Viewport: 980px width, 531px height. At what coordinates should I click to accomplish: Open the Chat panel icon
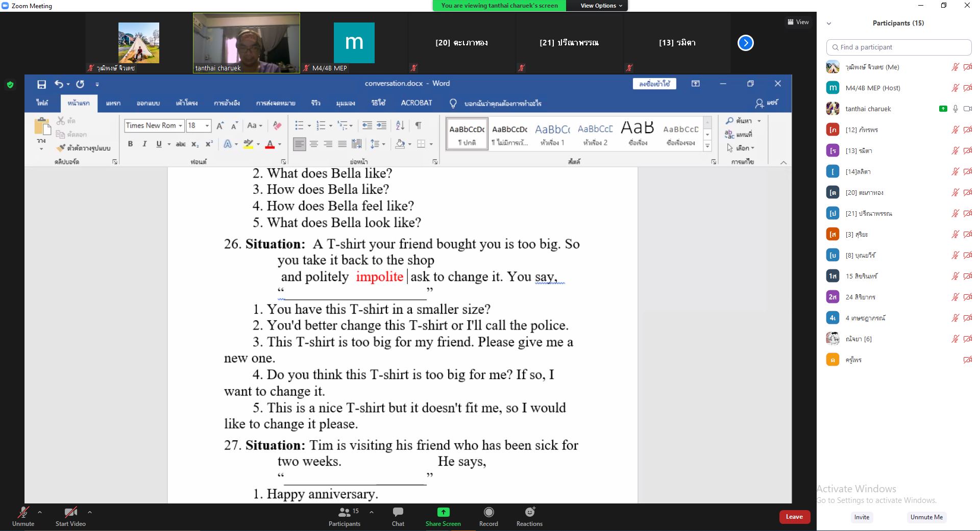pos(398,512)
